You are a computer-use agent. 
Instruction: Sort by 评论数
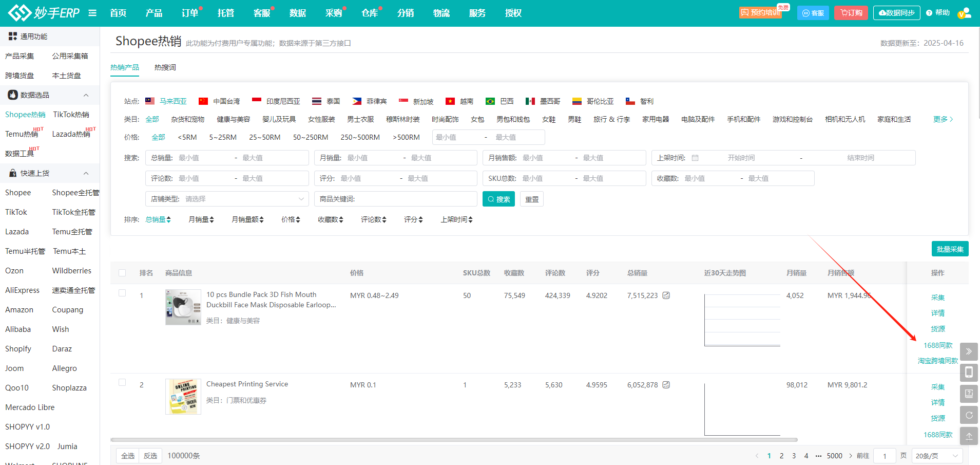point(374,219)
